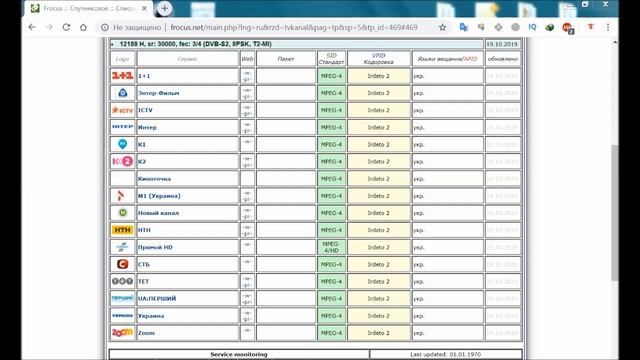Open the M1 (Украина) link
This screenshot has height=360, width=640.
(159, 196)
